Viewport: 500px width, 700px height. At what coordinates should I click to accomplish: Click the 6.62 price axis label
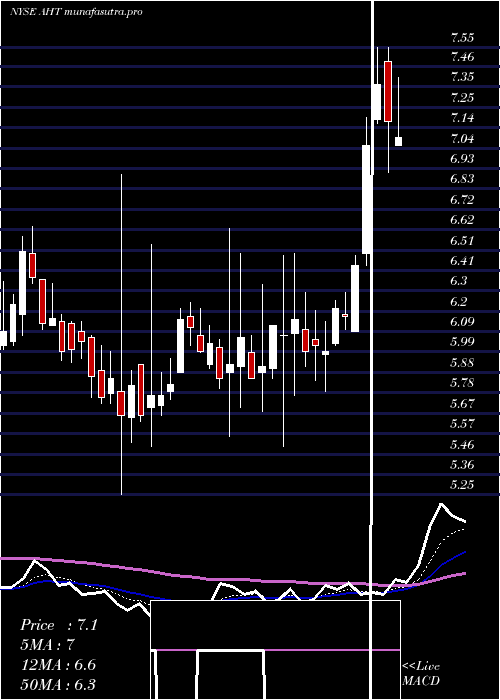[462, 220]
